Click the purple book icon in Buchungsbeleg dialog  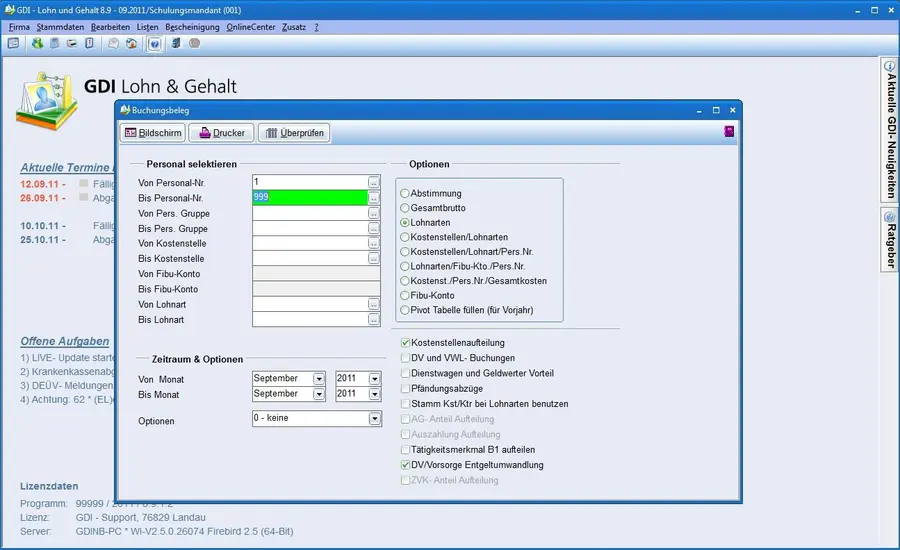[729, 132]
